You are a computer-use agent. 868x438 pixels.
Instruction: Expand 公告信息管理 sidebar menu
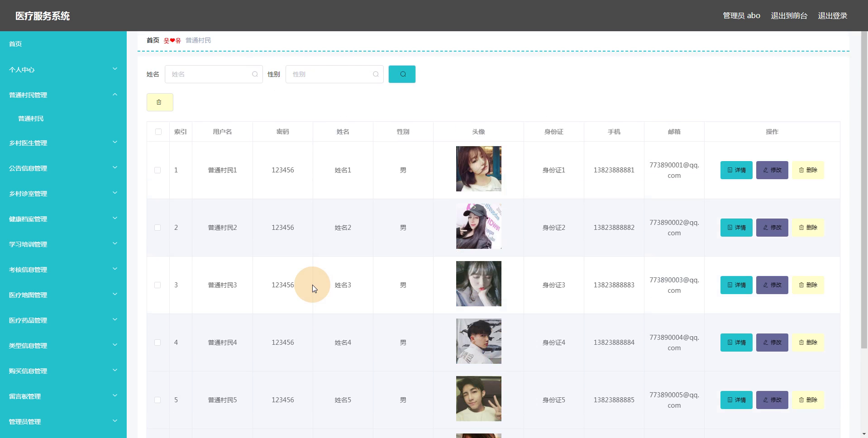coord(63,168)
